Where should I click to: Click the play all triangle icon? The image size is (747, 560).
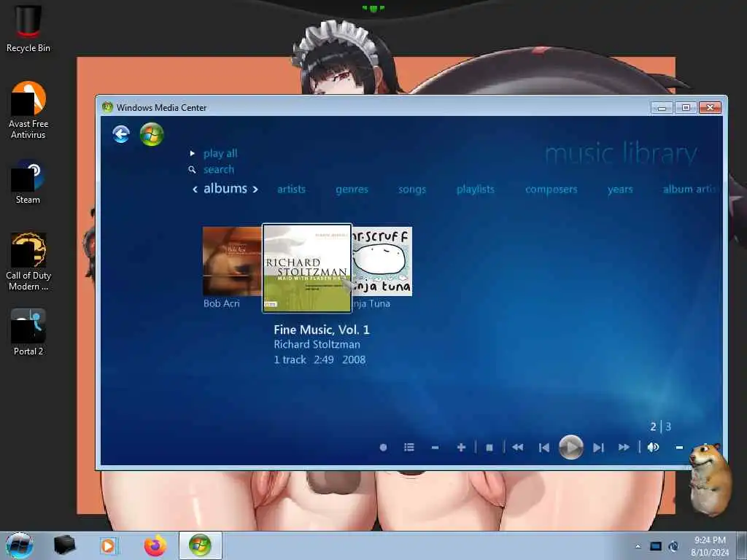pyautogui.click(x=192, y=153)
